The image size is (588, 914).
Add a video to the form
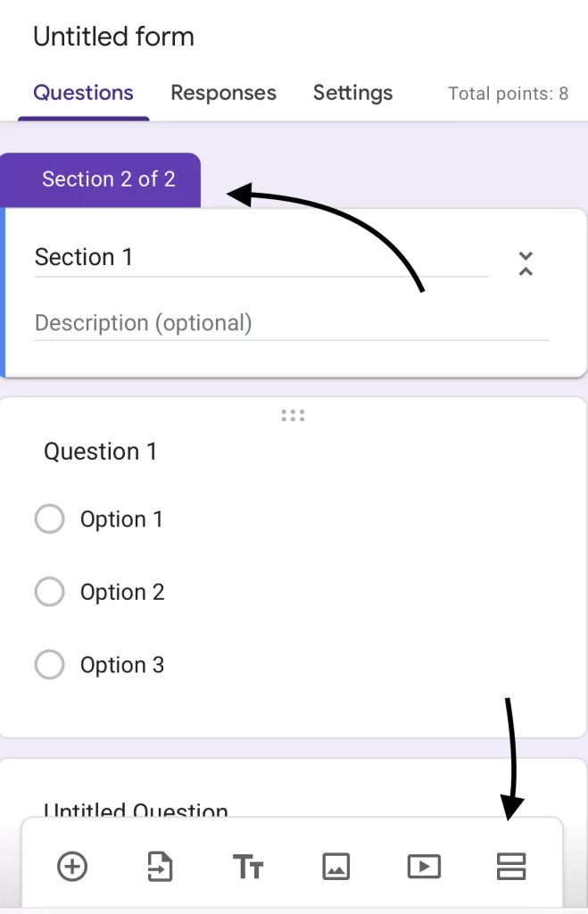[x=424, y=866]
